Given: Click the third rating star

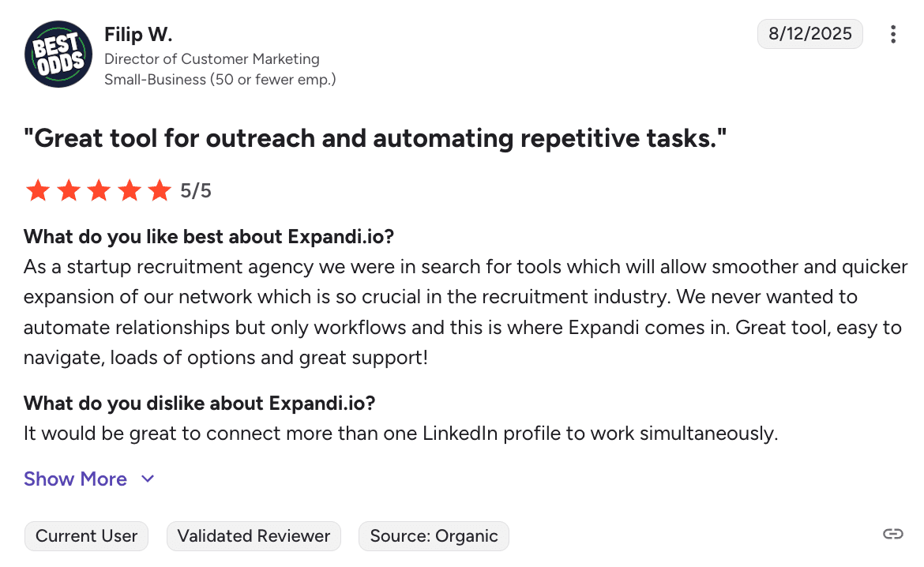Looking at the screenshot, I should click(x=99, y=190).
